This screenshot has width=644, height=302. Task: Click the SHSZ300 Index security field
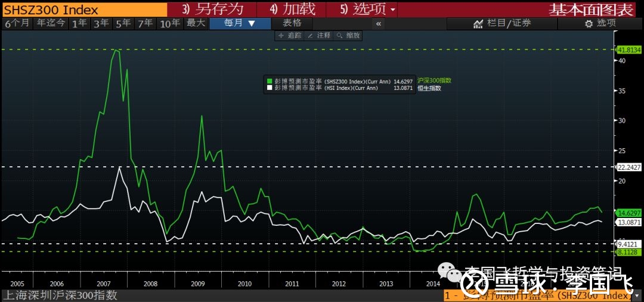(83, 10)
